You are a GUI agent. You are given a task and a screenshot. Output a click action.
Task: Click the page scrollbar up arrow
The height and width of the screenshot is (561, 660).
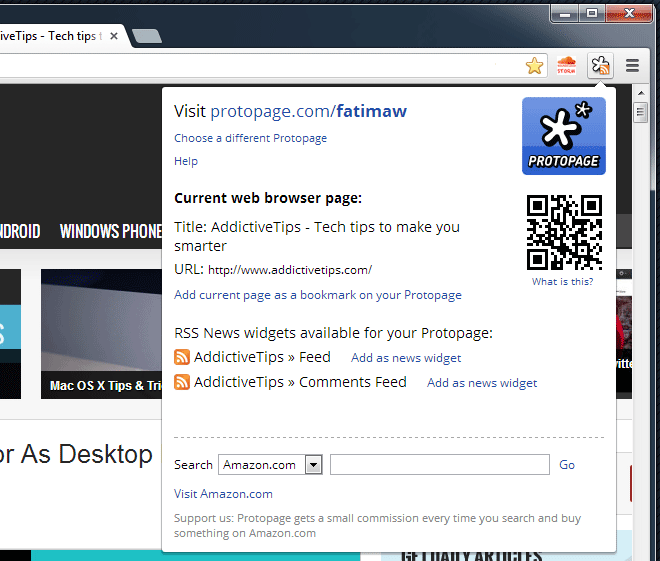[x=641, y=93]
